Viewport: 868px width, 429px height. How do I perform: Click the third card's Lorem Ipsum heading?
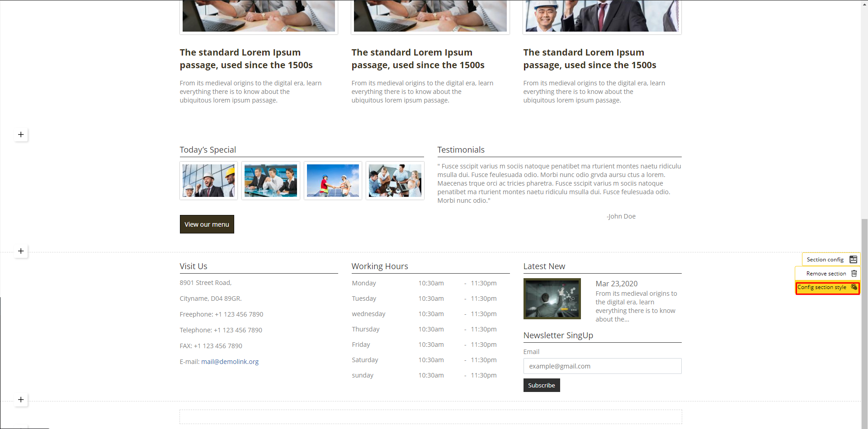point(590,59)
